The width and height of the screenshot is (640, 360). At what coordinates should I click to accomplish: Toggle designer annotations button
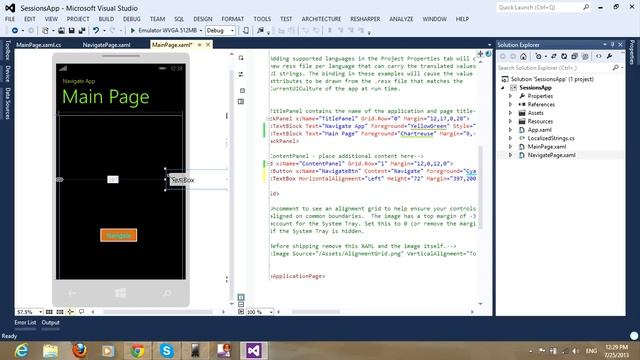click(x=82, y=312)
